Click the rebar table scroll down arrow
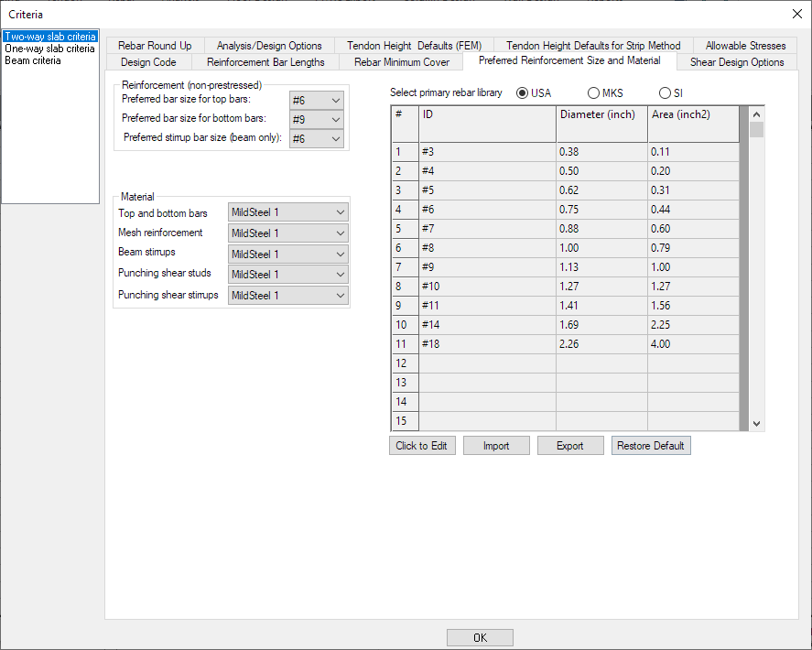This screenshot has height=650, width=812. click(756, 424)
